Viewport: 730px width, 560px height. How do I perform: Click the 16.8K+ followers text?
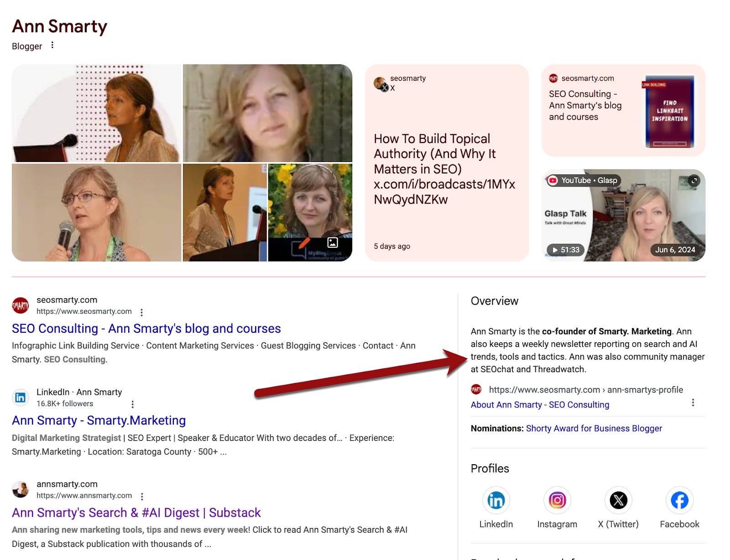[x=65, y=403]
